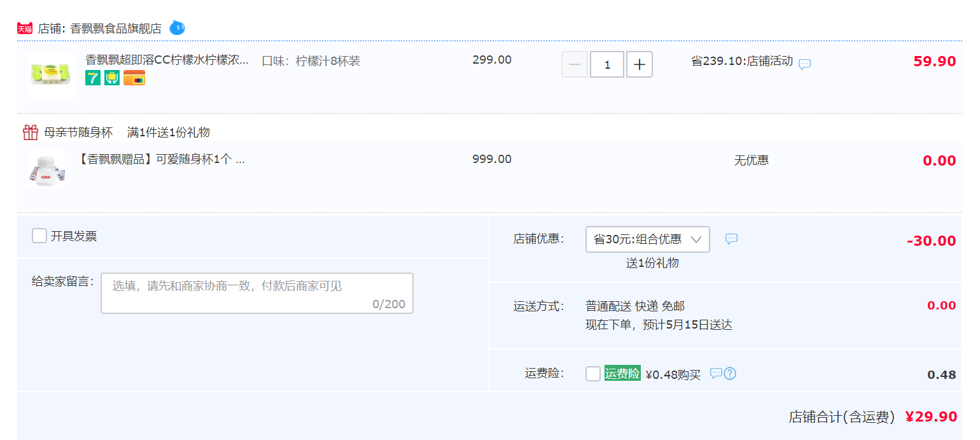Tick the 开具发票 checkbox
This screenshot has width=980, height=440.
click(39, 236)
